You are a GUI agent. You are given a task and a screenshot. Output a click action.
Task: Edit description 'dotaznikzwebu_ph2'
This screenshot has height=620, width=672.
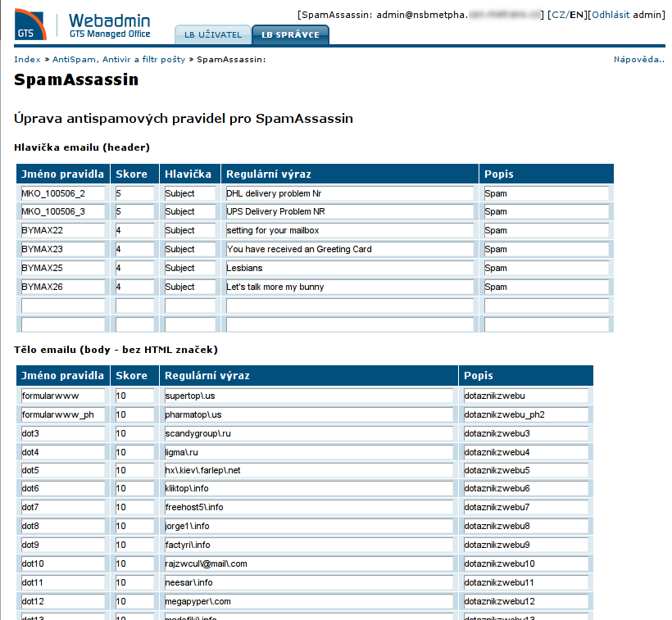[x=526, y=414]
